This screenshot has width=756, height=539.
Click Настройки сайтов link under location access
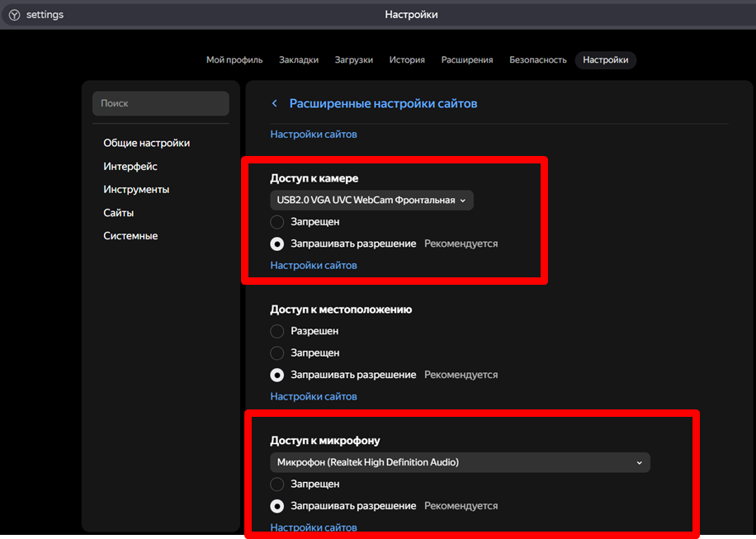314,397
